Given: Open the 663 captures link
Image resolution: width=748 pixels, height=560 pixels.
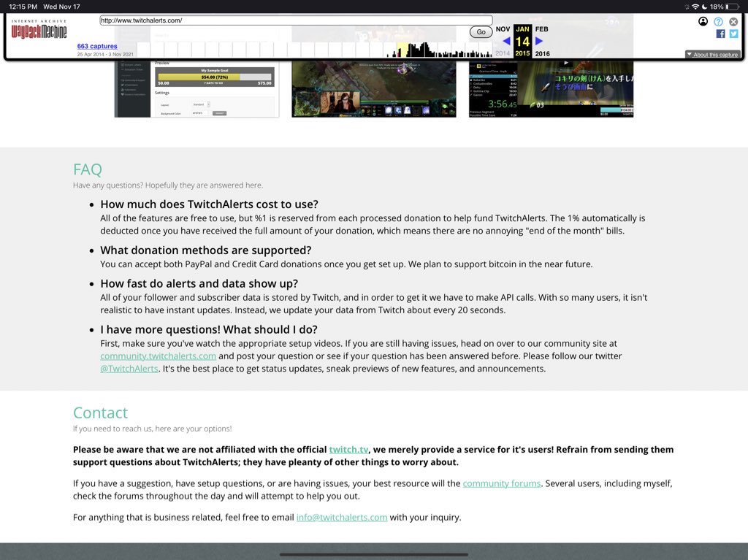Looking at the screenshot, I should (97, 46).
